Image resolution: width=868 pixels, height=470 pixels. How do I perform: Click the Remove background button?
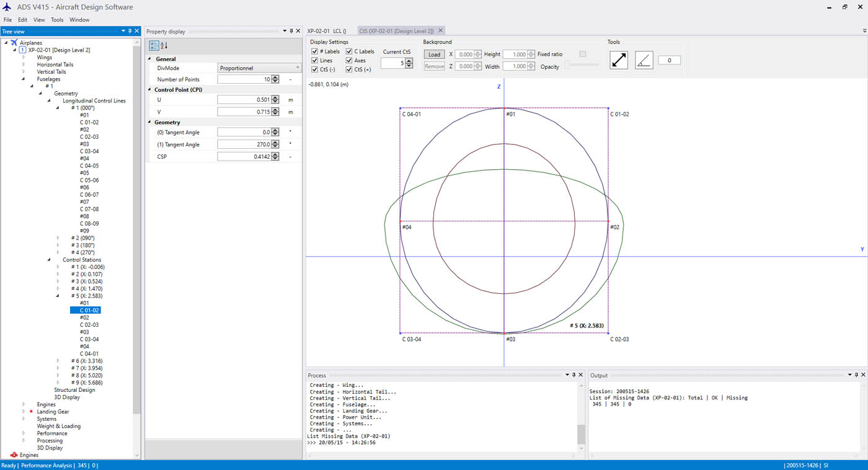pyautogui.click(x=434, y=66)
